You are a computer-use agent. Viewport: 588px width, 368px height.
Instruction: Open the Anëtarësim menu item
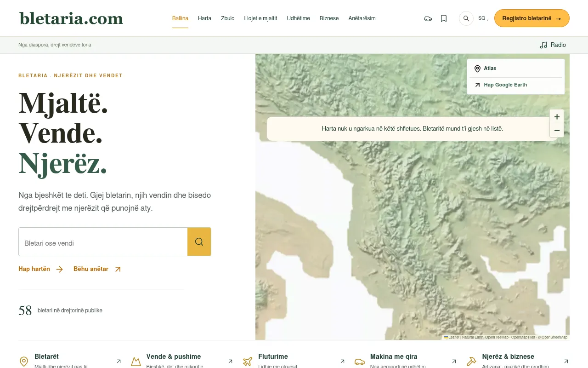(362, 18)
